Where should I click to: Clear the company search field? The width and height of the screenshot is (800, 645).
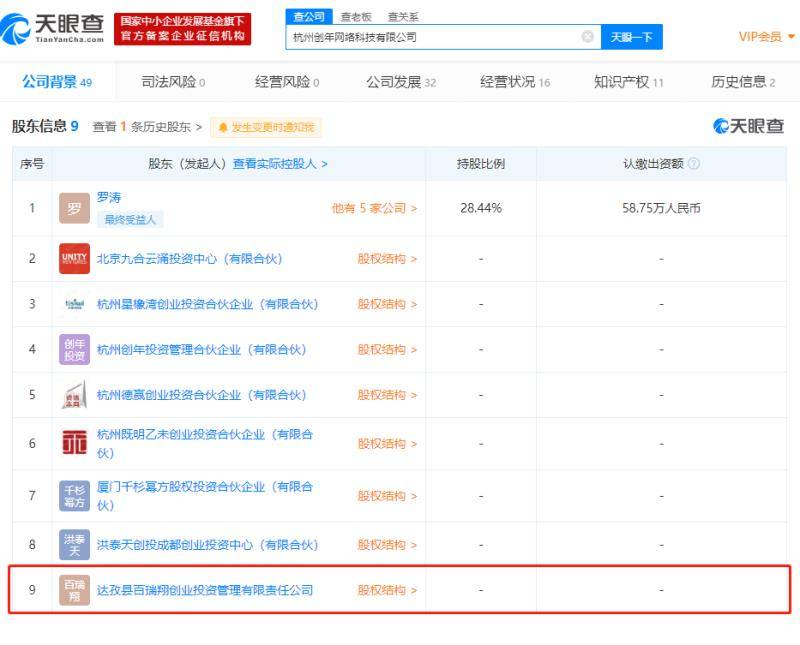(588, 37)
